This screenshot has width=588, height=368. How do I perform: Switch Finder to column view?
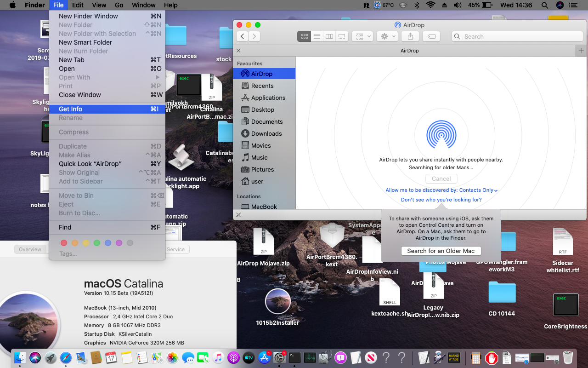[x=329, y=36]
